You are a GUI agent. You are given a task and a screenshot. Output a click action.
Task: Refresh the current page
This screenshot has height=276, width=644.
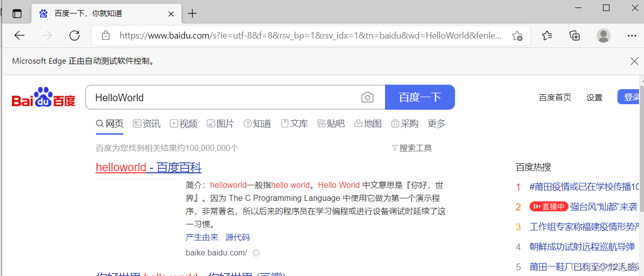(74, 36)
